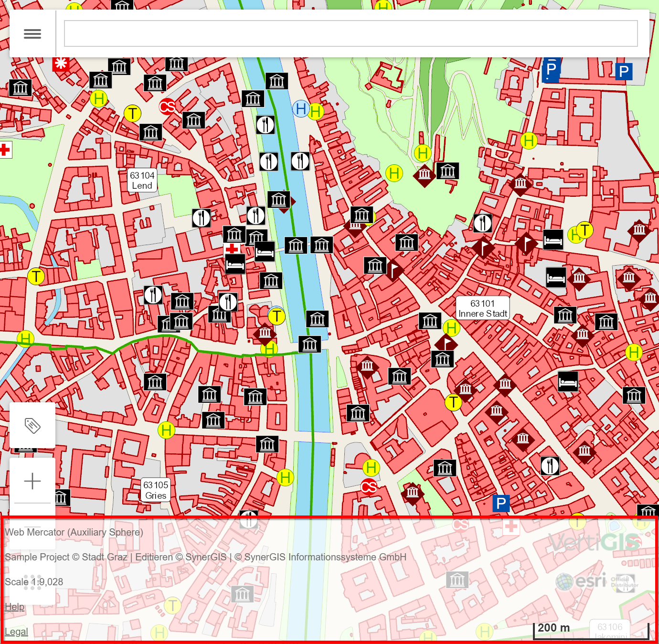
Task: Click the red cross icon beside hotel markers
Action: point(232,248)
